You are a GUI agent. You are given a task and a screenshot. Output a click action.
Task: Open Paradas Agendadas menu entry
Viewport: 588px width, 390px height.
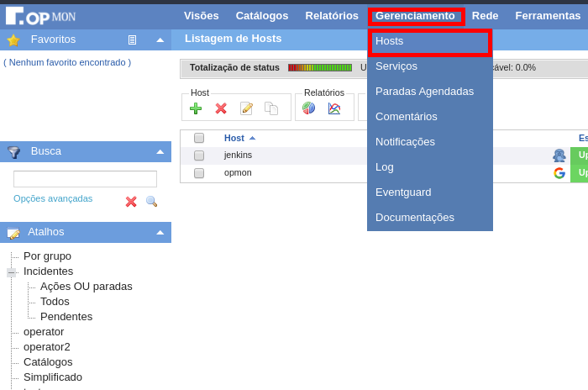424,91
